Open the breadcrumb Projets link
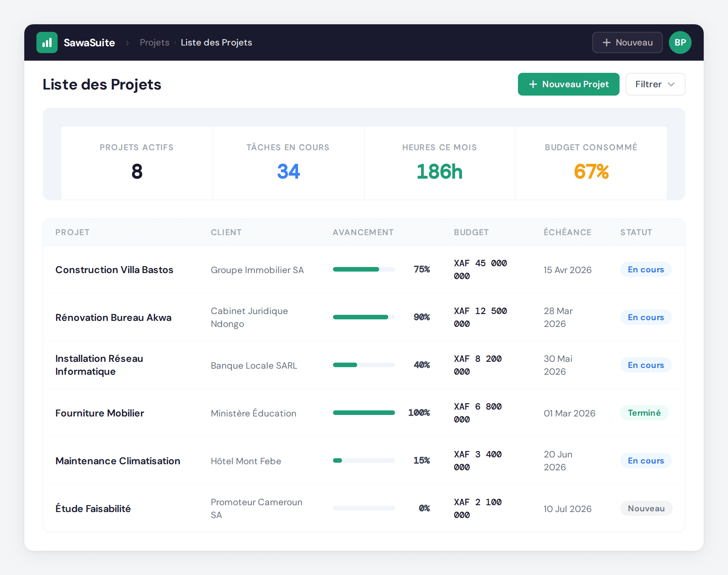Screen dimensions: 728x575 (154, 42)
